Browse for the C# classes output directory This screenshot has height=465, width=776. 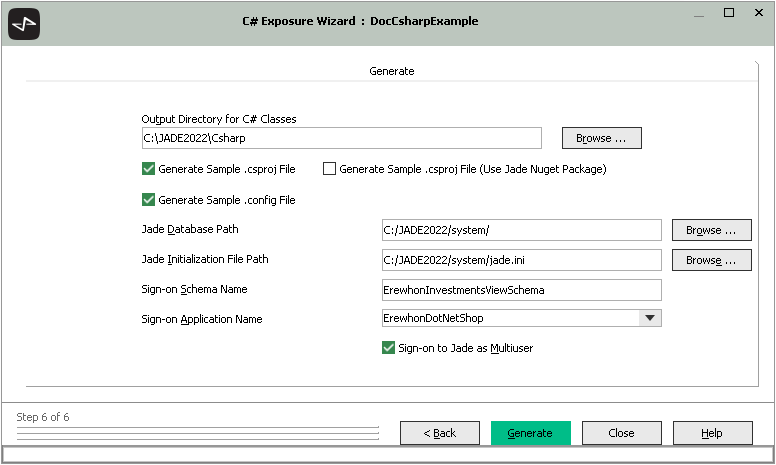click(601, 138)
